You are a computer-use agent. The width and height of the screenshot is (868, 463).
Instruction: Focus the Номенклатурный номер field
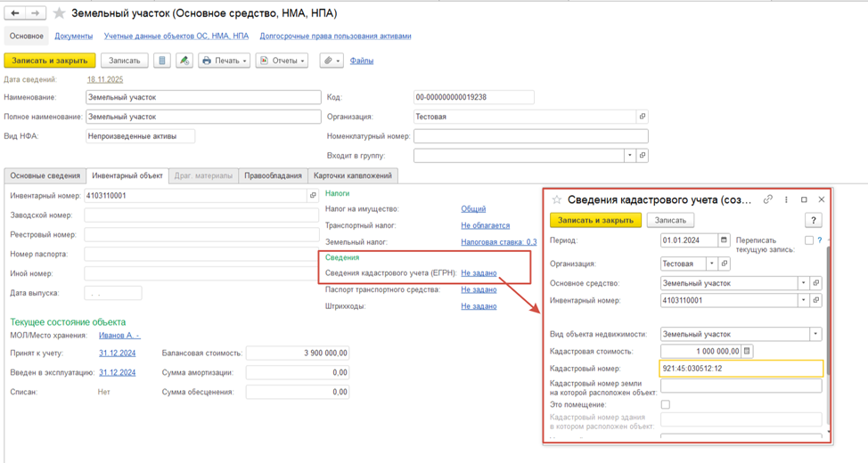click(531, 136)
